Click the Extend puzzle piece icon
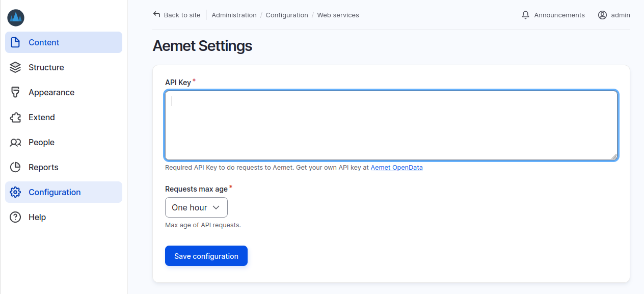 [15, 117]
